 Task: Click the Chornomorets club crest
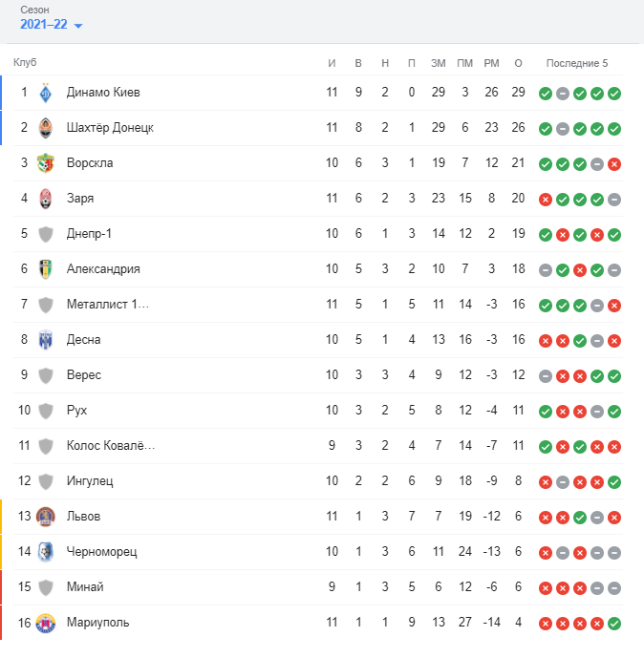pyautogui.click(x=46, y=552)
